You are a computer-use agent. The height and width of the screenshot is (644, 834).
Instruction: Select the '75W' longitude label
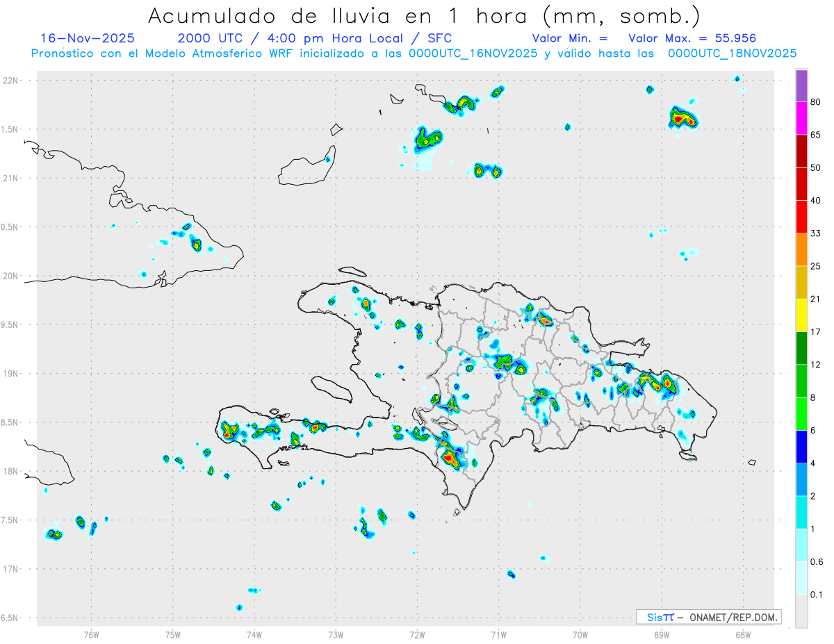(x=172, y=634)
